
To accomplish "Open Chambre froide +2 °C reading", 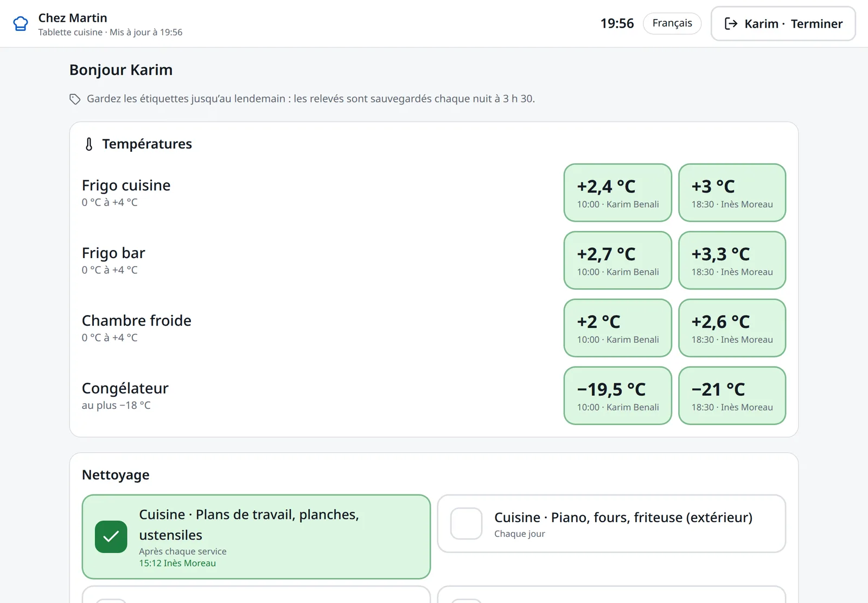I will tap(618, 328).
